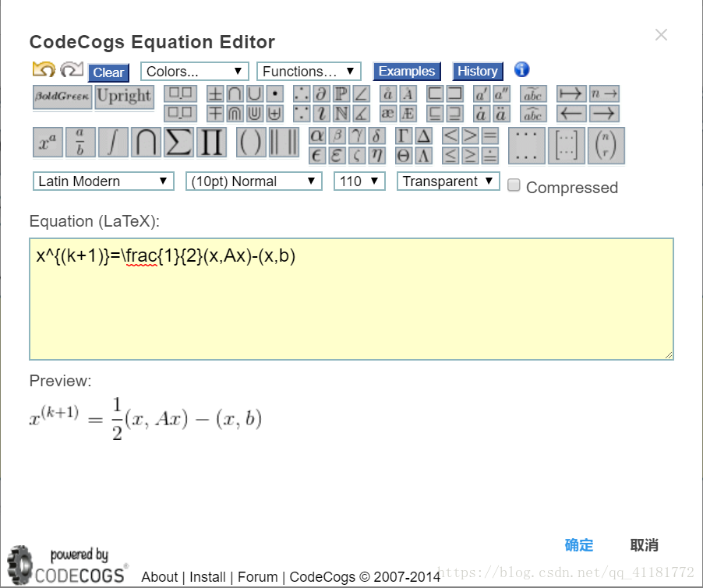Insert parentheses brackets template
Image resolution: width=703 pixels, height=588 pixels.
tap(251, 143)
